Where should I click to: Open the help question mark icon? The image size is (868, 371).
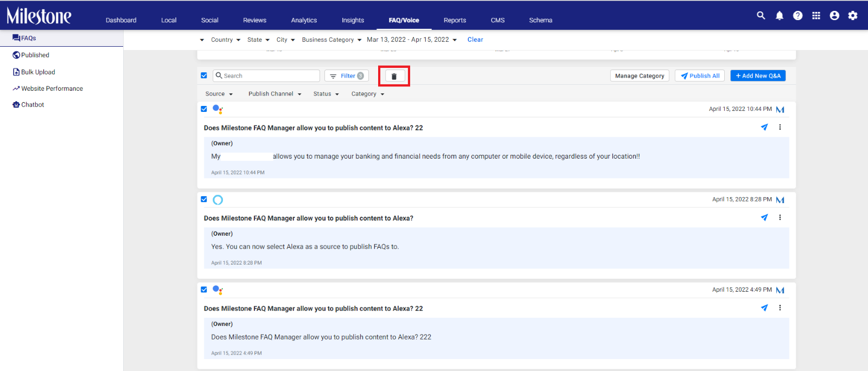coord(797,16)
